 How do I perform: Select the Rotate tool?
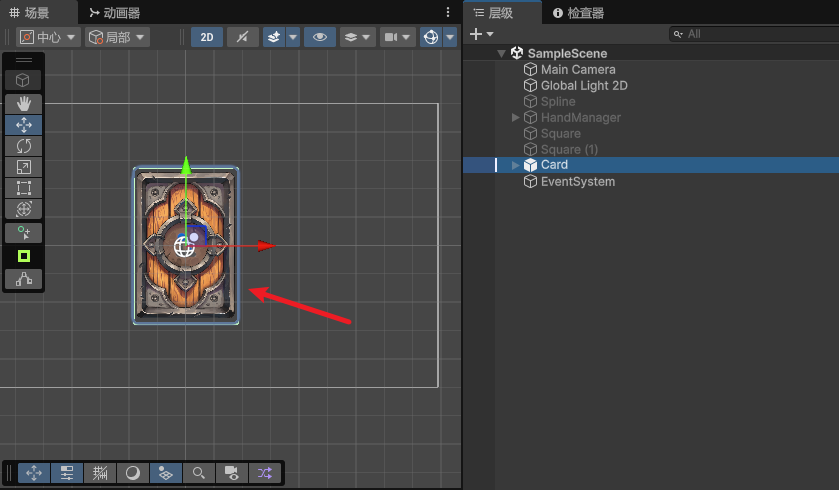pos(24,146)
